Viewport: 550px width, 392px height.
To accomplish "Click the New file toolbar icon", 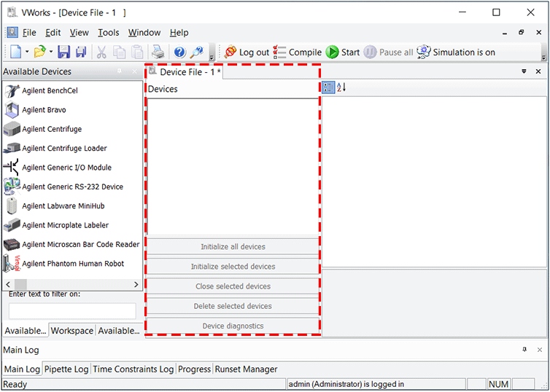I will click(16, 52).
